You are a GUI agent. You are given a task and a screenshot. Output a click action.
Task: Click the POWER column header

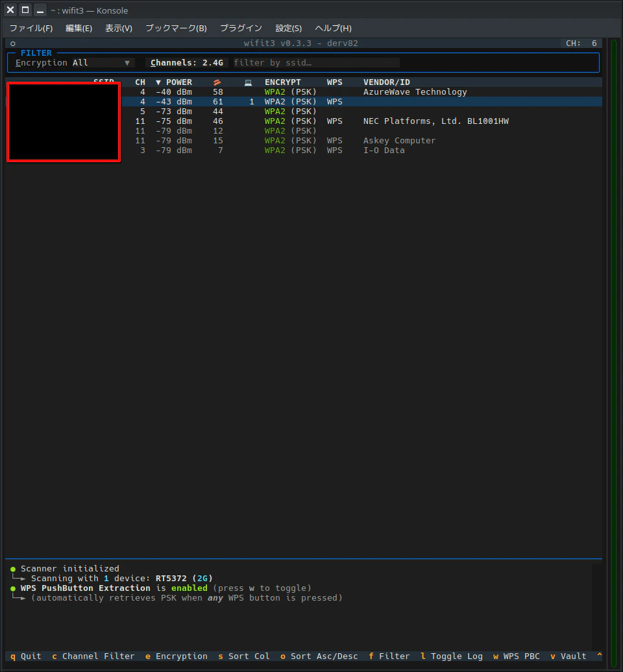coord(179,82)
